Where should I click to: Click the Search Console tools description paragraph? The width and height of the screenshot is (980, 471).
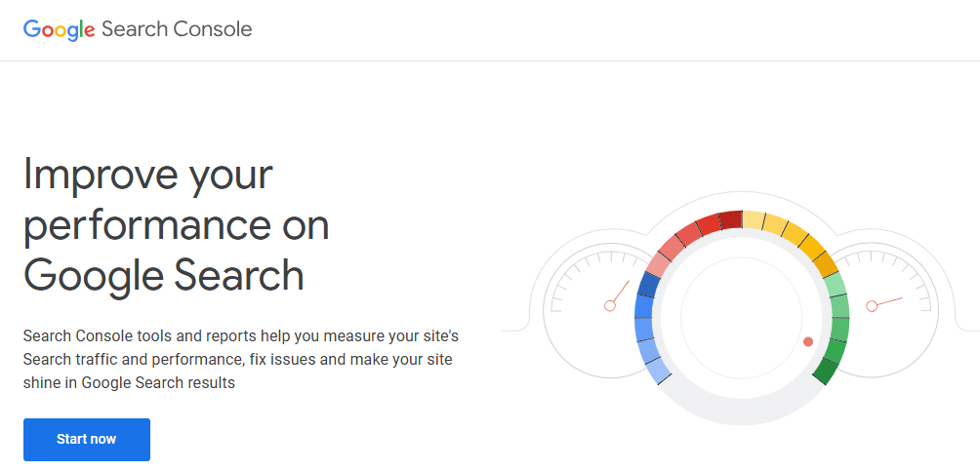241,359
